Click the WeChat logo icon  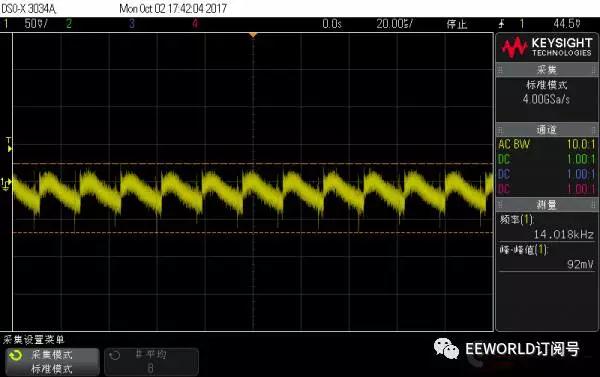coord(446,349)
